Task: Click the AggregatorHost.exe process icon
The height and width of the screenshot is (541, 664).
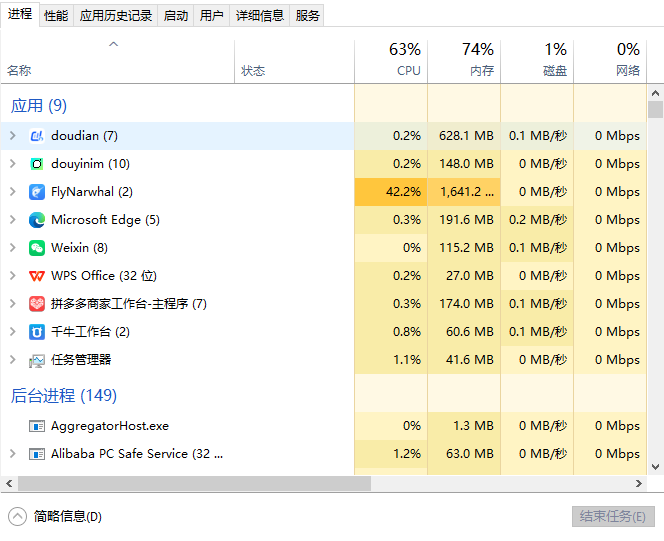Action: (x=37, y=426)
